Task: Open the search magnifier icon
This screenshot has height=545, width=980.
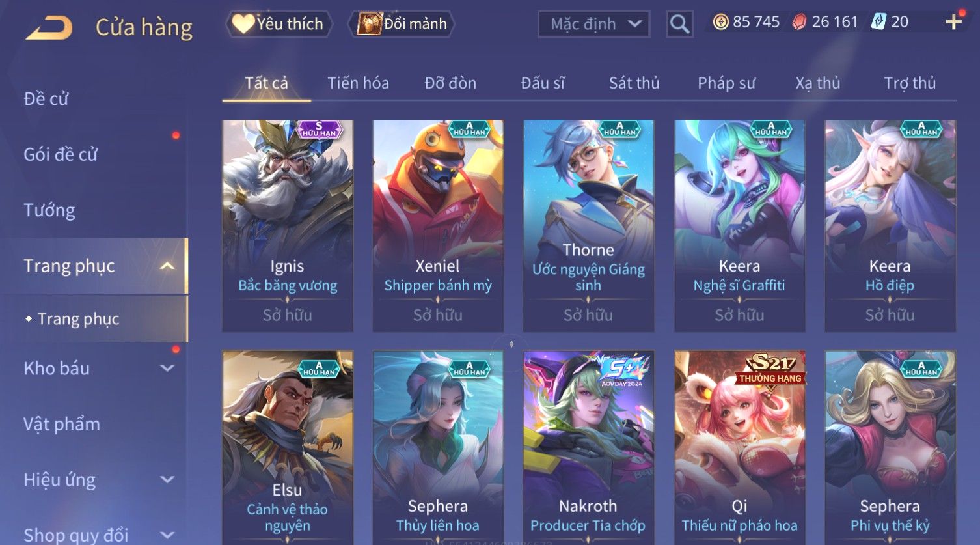Action: tap(679, 24)
